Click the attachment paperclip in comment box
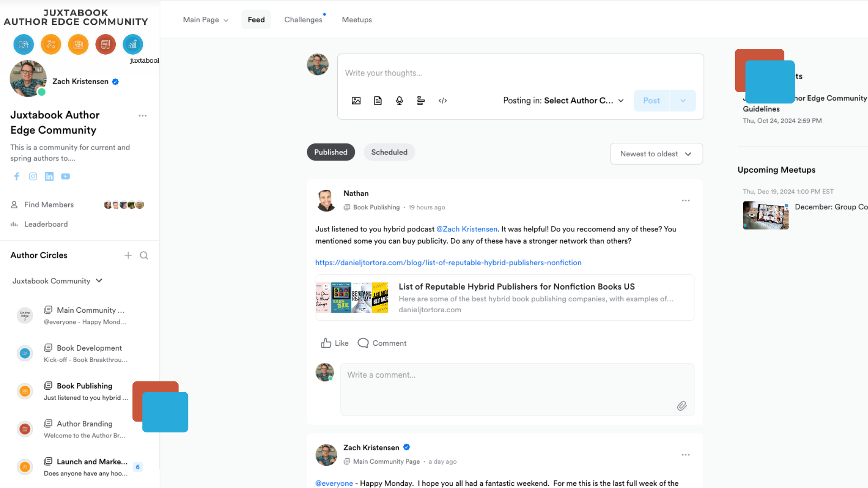This screenshot has width=868, height=488. point(682,406)
